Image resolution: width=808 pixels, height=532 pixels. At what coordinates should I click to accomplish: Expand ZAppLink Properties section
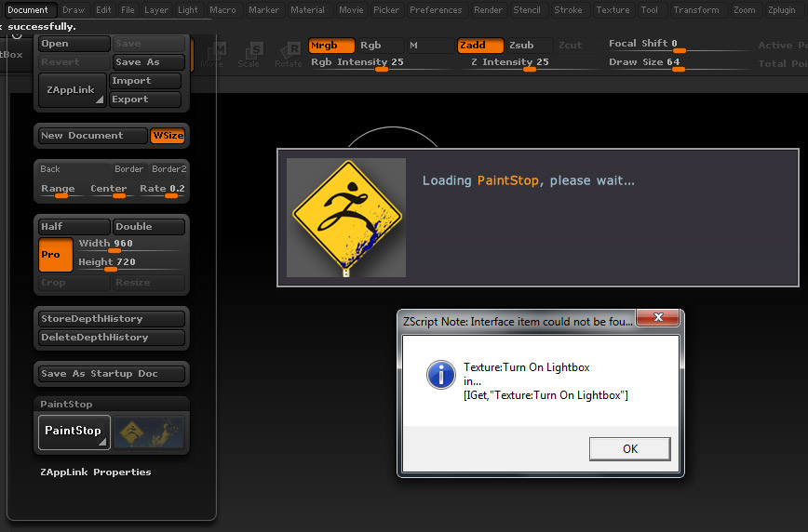96,472
